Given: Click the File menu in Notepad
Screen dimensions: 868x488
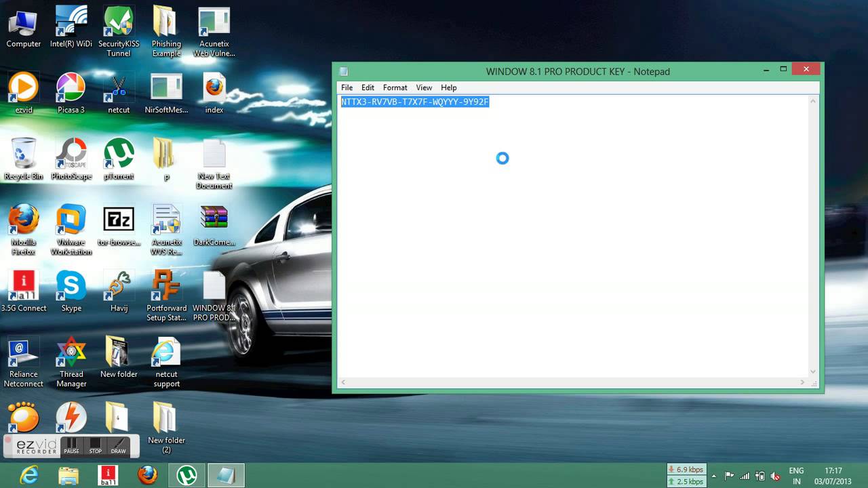Looking at the screenshot, I should [x=347, y=87].
